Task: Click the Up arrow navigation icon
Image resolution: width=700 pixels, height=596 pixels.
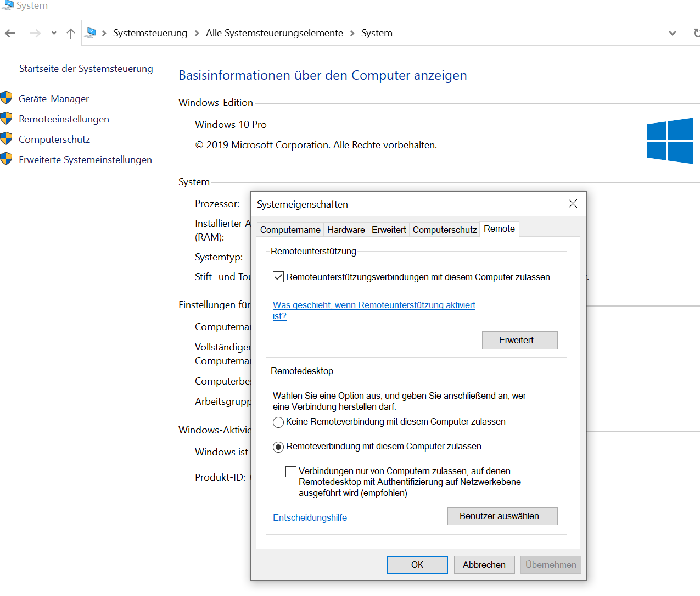Action: 71,34
